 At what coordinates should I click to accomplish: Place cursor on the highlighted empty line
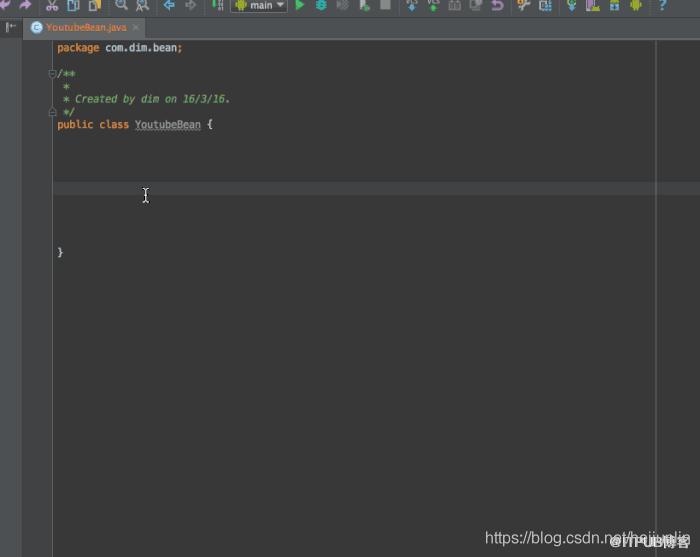coord(376,188)
